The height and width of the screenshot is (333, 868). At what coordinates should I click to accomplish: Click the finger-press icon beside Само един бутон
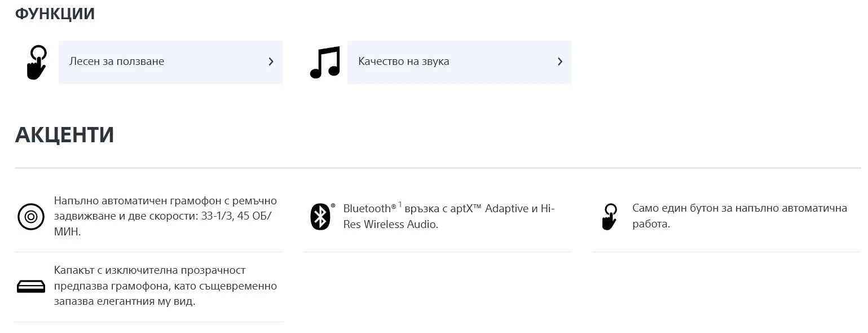coord(609,216)
